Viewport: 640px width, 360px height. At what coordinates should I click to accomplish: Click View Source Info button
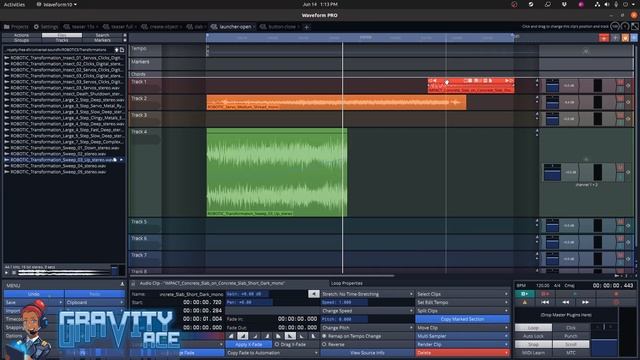click(367, 353)
